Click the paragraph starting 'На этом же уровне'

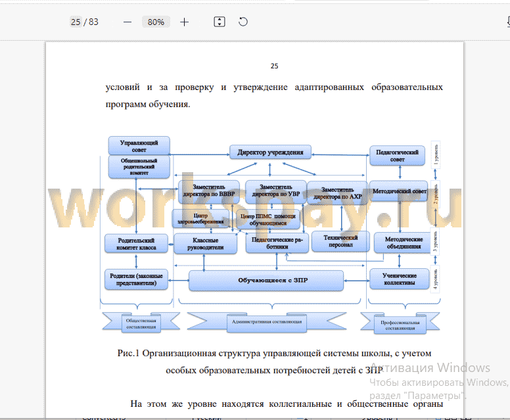(287, 404)
